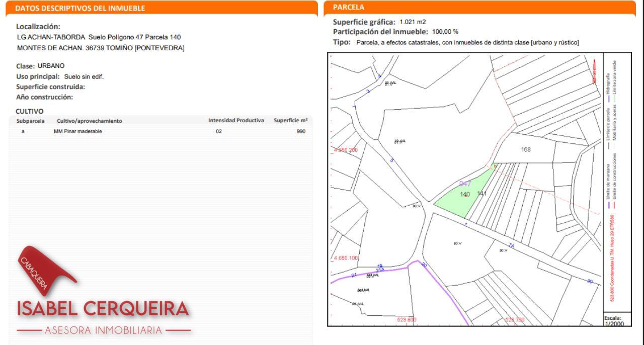
Task: Click parcel 168 on the map
Action: coord(526,149)
